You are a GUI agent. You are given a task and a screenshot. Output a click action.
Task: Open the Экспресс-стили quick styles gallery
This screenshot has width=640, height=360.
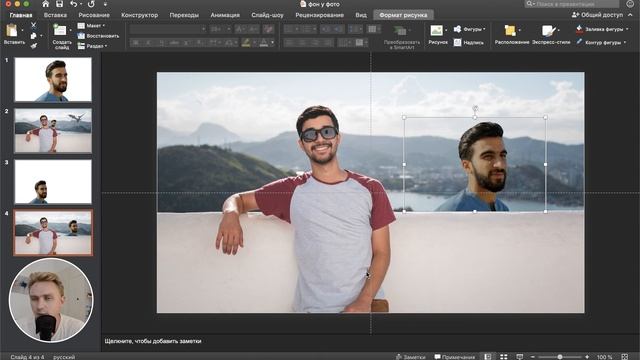pyautogui.click(x=551, y=34)
